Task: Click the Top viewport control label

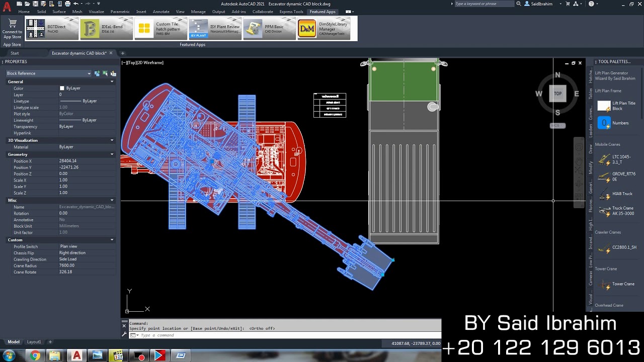Action: tap(131, 63)
